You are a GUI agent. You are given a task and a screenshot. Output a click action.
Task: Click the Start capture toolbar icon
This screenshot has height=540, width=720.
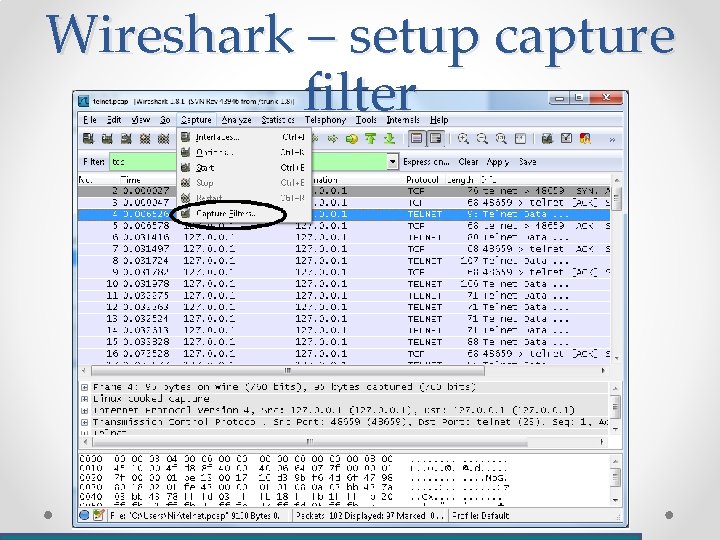(126, 138)
